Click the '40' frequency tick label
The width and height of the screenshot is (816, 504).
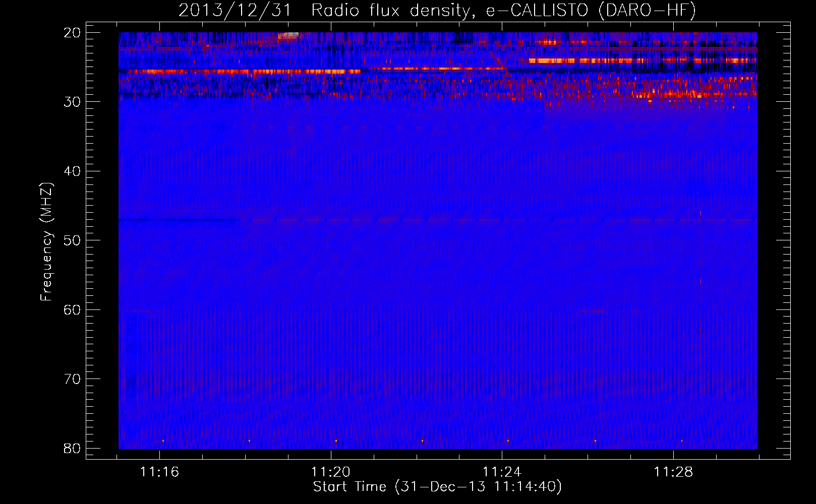(x=72, y=171)
